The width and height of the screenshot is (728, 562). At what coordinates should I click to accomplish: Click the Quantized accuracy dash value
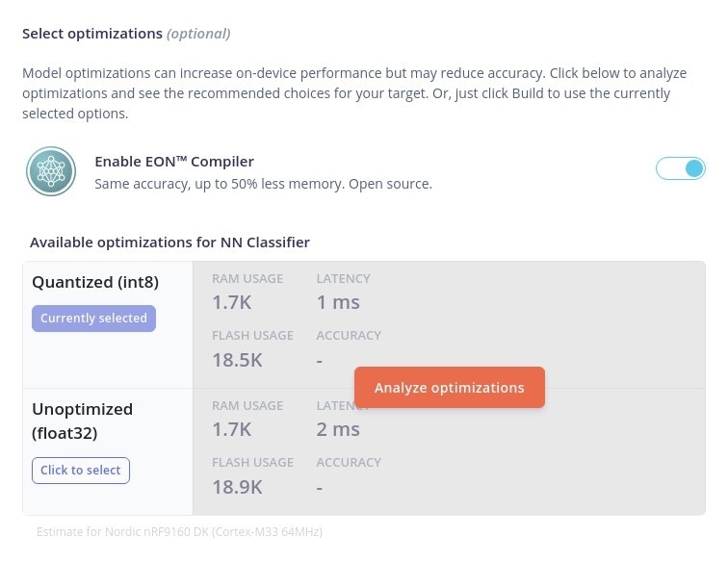320,360
